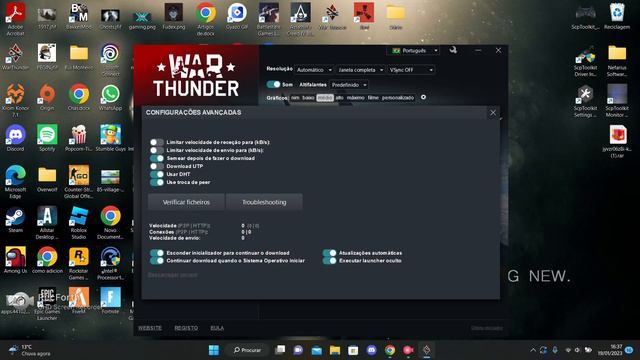Open the Rust game desktop shortcut

coord(364,16)
